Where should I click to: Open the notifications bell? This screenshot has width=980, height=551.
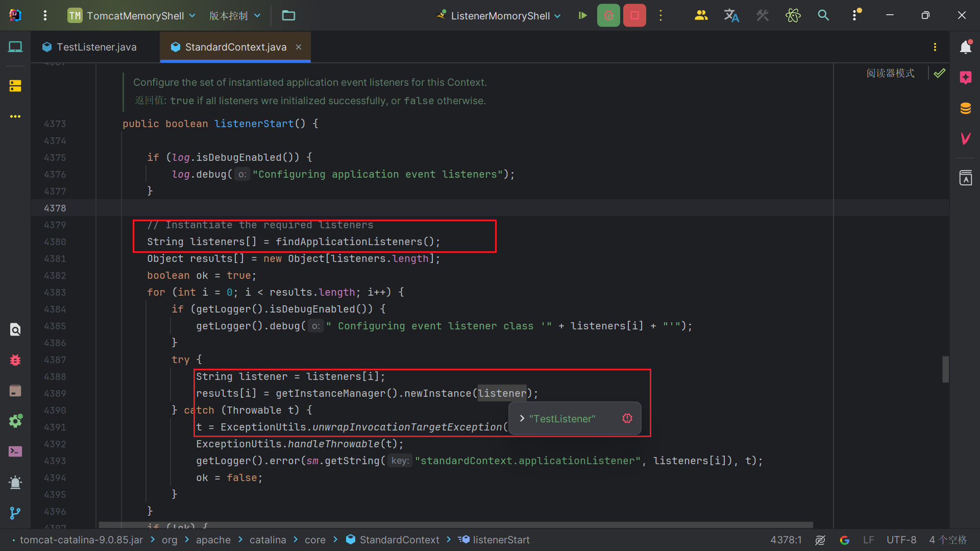point(965,47)
